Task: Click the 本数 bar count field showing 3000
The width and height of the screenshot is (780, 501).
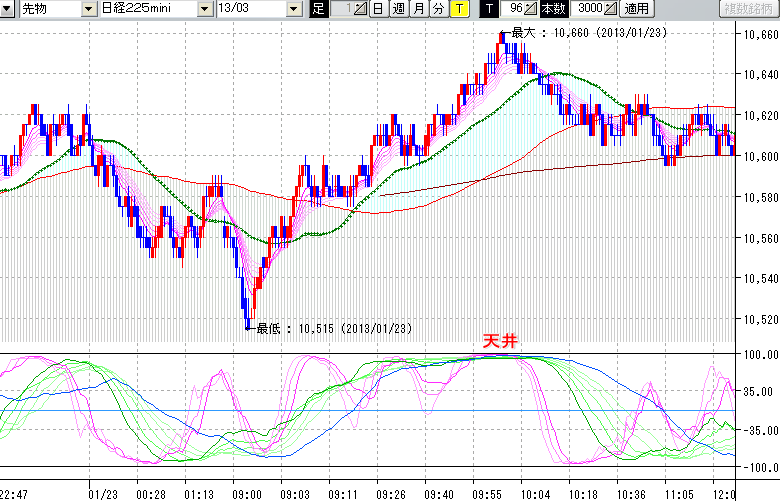Action: tap(585, 9)
